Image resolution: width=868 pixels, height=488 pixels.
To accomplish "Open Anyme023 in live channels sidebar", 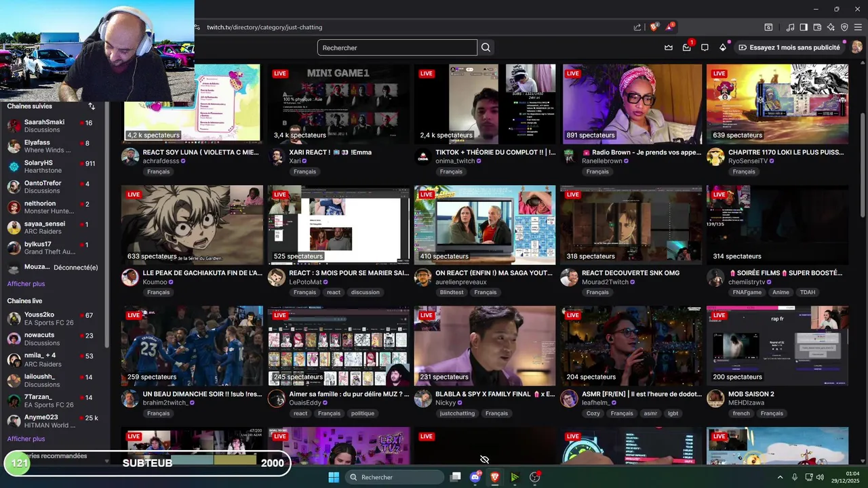I will [53, 421].
